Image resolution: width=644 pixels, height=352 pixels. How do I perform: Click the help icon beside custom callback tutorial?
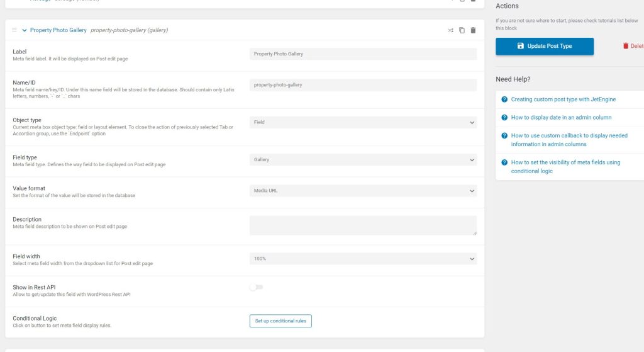coord(504,135)
